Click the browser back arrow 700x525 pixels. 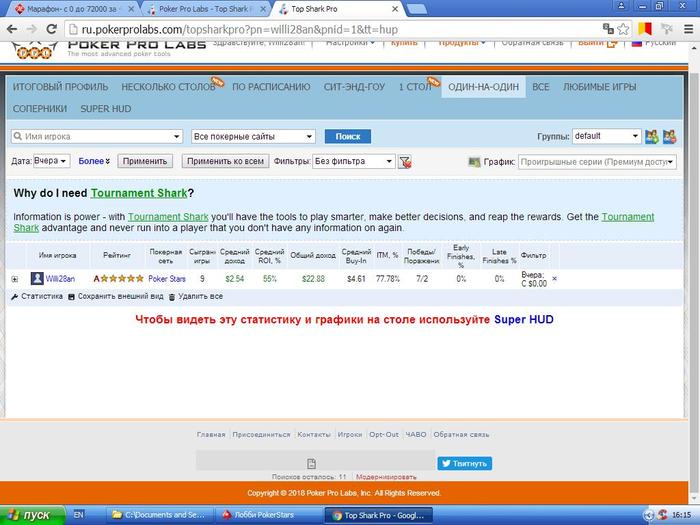12,29
